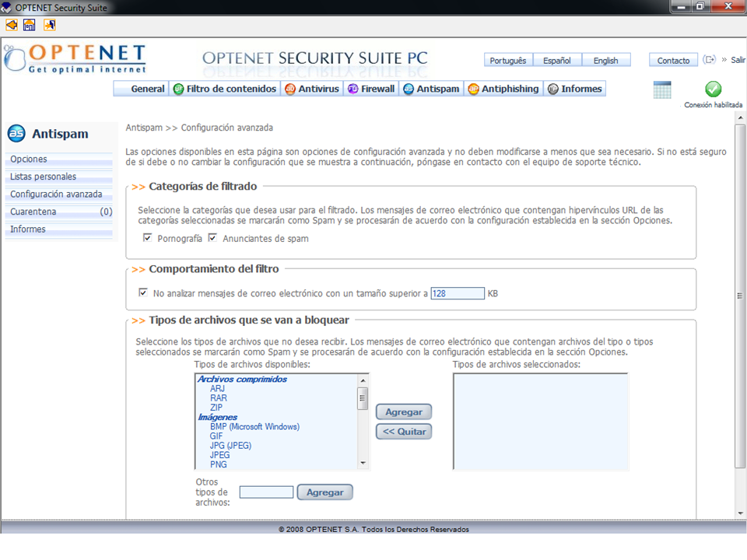Disable the No analizar mensajes checkbox
This screenshot has height=560, width=747.
(142, 293)
